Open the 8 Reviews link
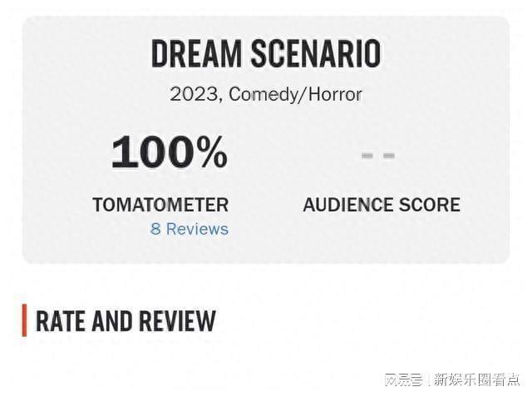The width and height of the screenshot is (532, 397). (x=189, y=228)
